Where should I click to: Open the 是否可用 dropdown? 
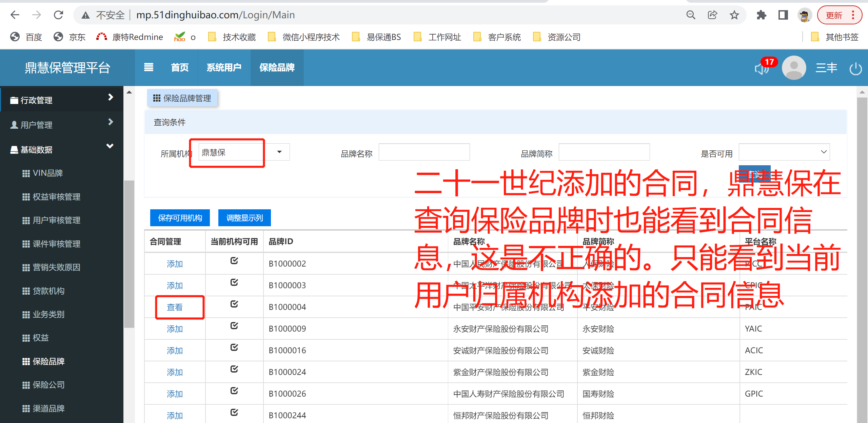pos(784,152)
